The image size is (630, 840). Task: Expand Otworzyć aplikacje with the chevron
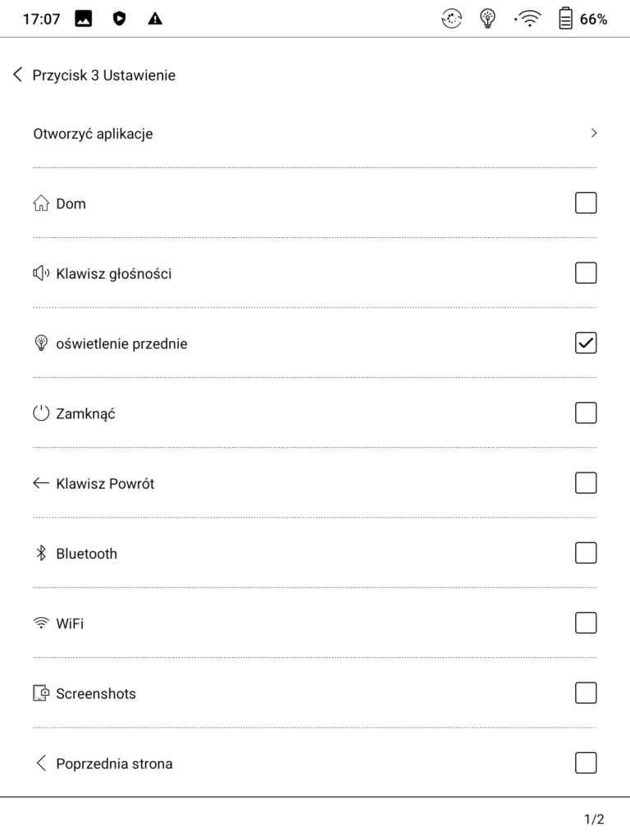[x=594, y=133]
